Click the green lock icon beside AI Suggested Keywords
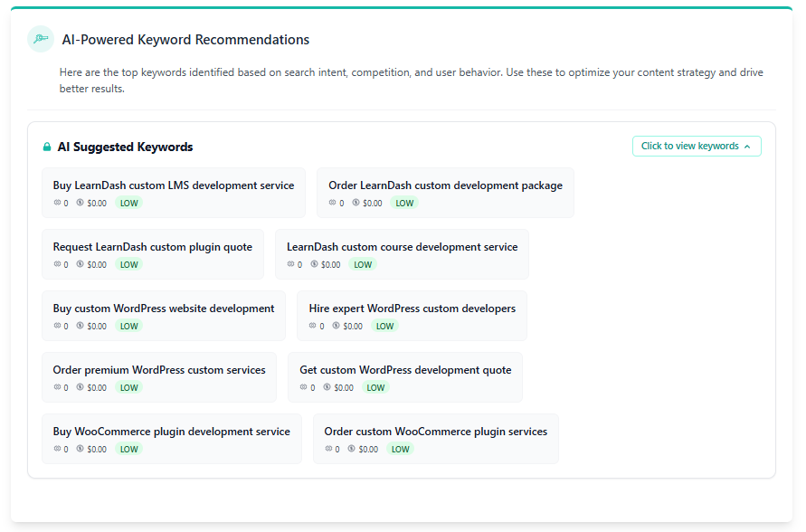Screen dimensions: 806x532 [47, 147]
